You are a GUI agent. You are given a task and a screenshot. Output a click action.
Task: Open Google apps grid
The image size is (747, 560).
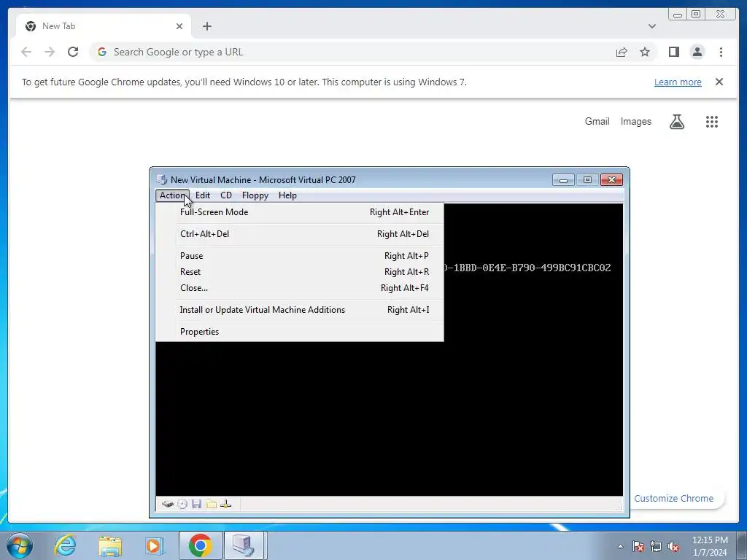click(712, 122)
